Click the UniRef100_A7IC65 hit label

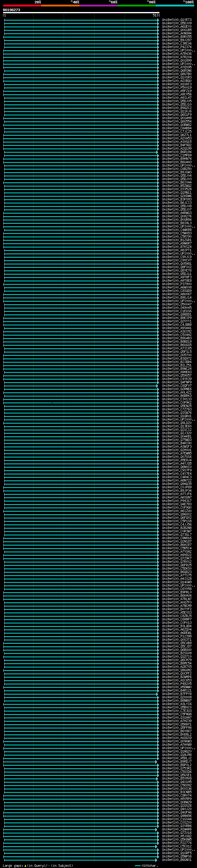[x=177, y=349]
